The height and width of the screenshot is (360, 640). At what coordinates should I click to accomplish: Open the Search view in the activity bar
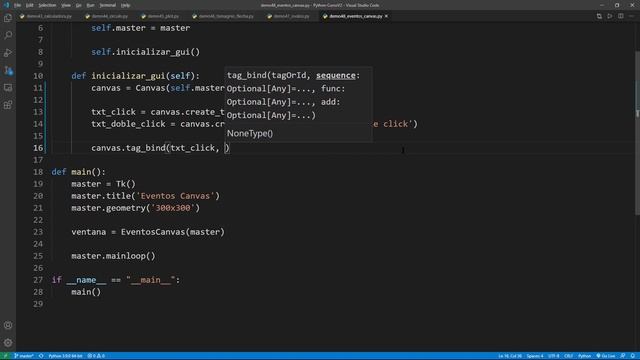(x=8, y=36)
